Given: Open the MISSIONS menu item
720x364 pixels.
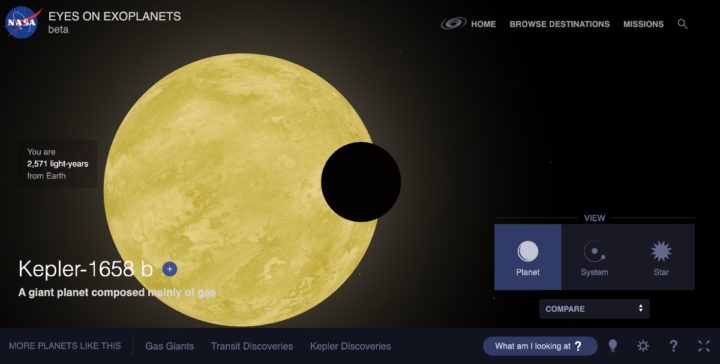Looking at the screenshot, I should [x=643, y=24].
